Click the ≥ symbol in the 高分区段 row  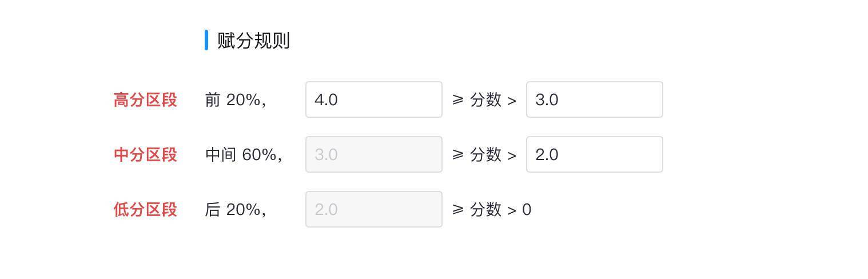(x=458, y=100)
